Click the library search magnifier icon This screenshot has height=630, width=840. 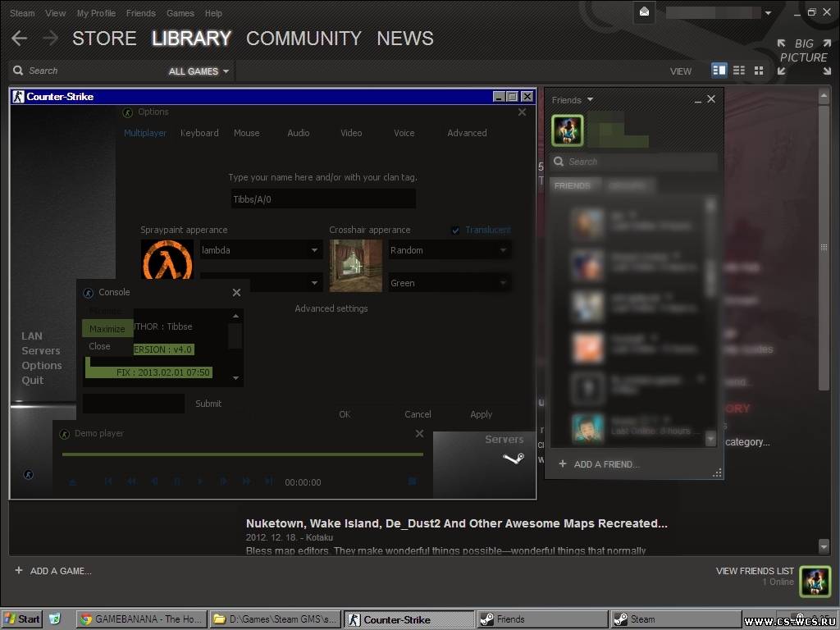coord(18,71)
